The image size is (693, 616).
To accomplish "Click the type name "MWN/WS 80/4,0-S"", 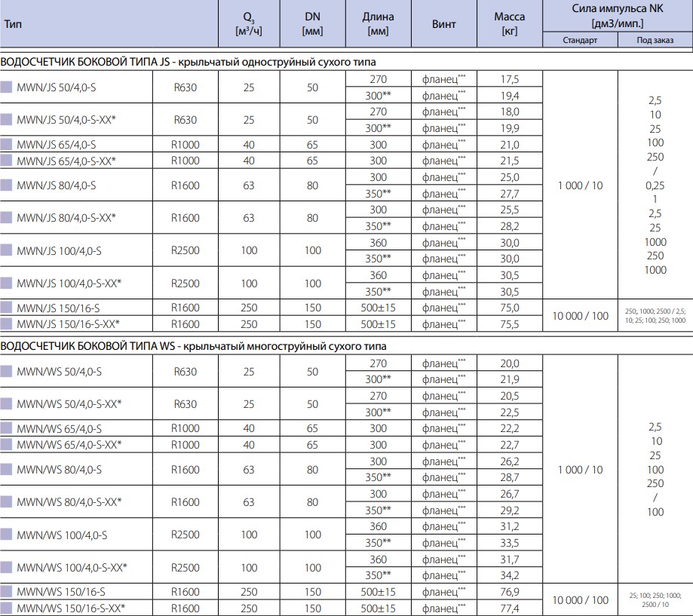I will [59, 469].
